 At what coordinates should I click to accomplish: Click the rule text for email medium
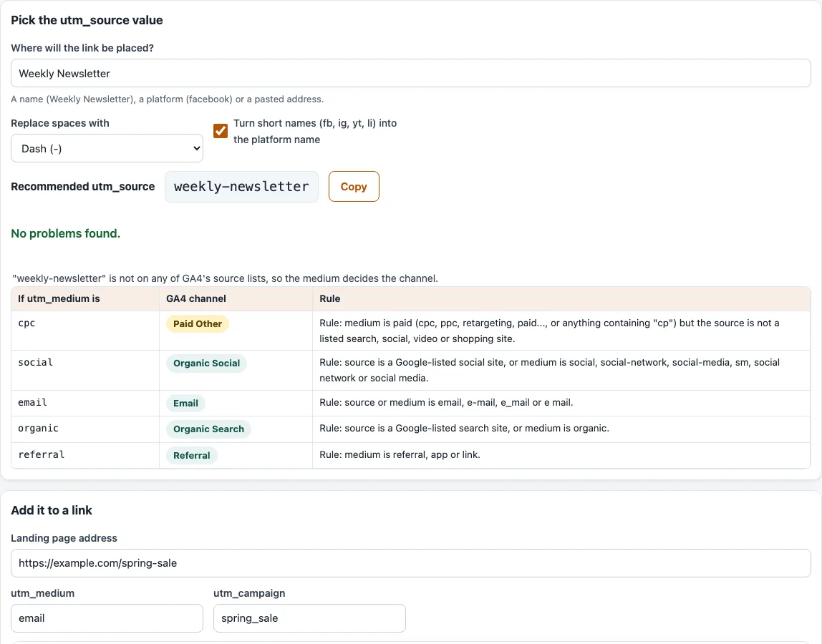pos(446,402)
